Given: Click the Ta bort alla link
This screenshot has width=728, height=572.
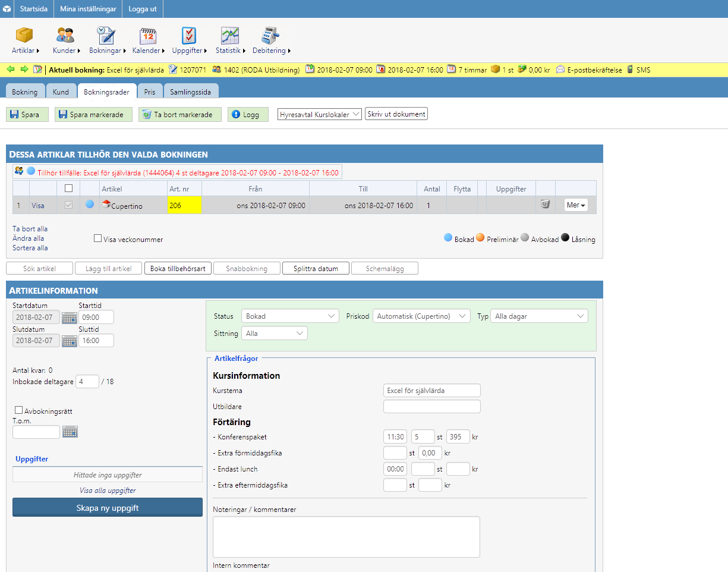Looking at the screenshot, I should click(x=30, y=229).
